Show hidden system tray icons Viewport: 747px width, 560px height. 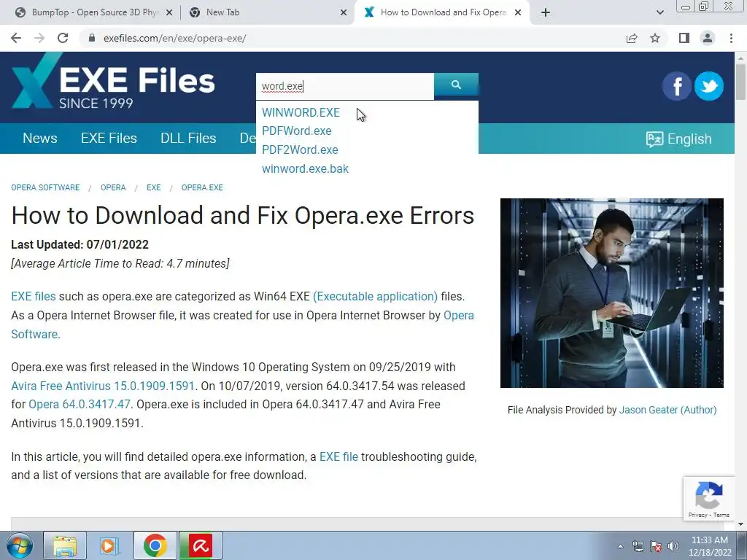coord(620,546)
